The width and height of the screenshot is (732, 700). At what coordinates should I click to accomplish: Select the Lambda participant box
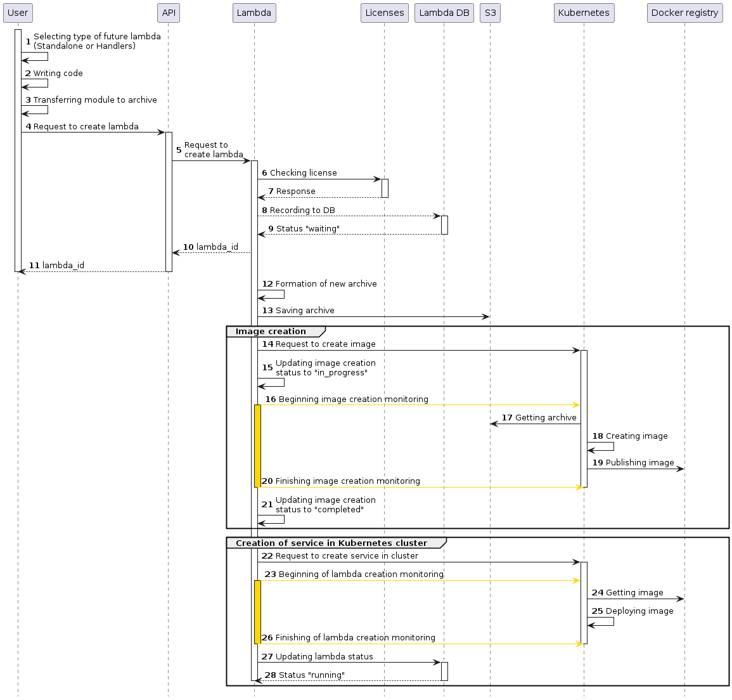click(254, 13)
